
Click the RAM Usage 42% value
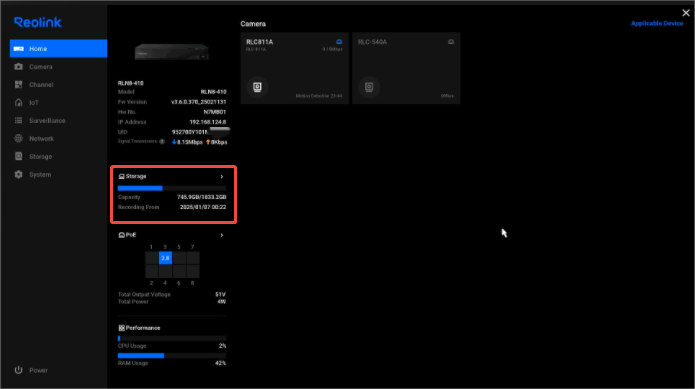pyautogui.click(x=220, y=363)
